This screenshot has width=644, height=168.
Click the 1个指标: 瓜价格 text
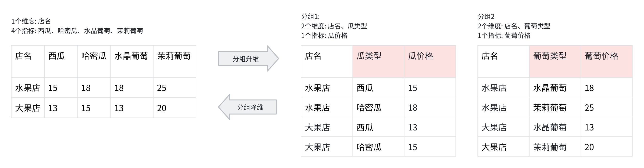324,36
